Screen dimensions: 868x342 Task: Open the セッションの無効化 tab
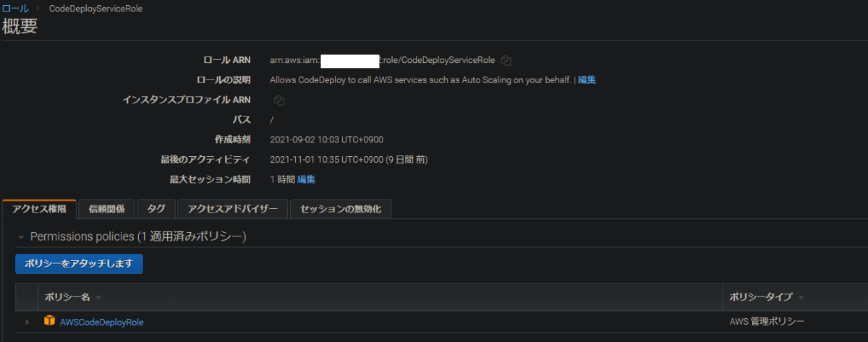click(341, 209)
